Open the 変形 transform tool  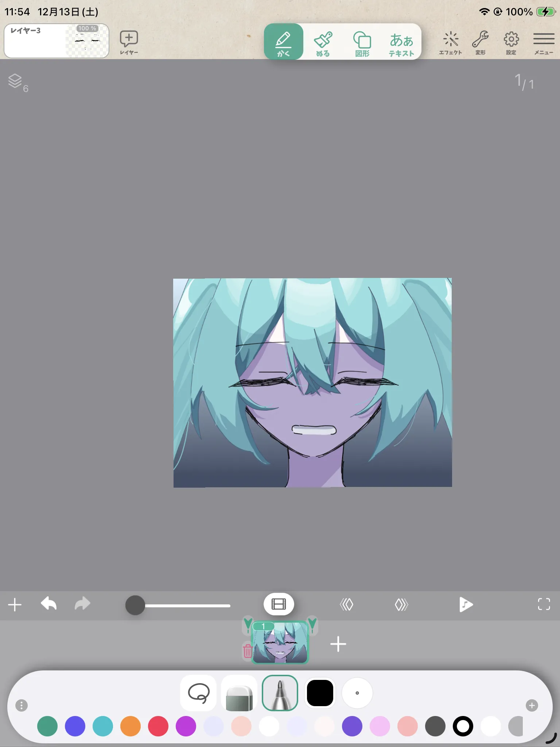tap(481, 43)
